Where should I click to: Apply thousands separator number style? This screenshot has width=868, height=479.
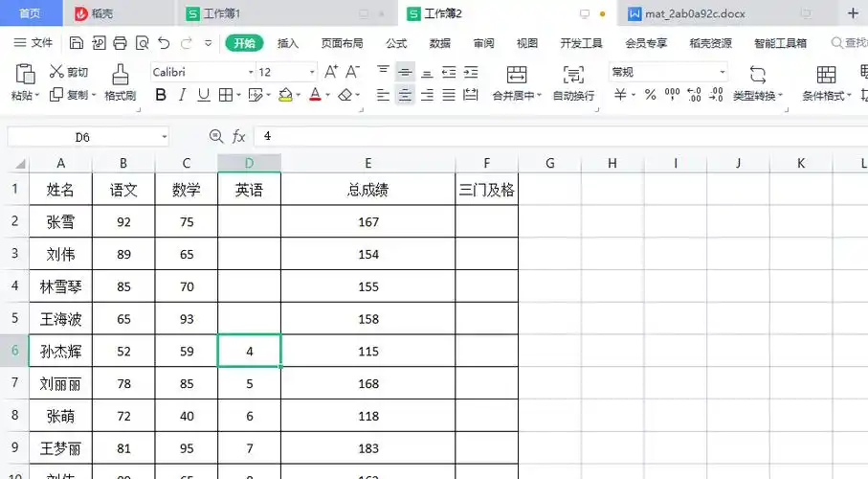[x=672, y=95]
